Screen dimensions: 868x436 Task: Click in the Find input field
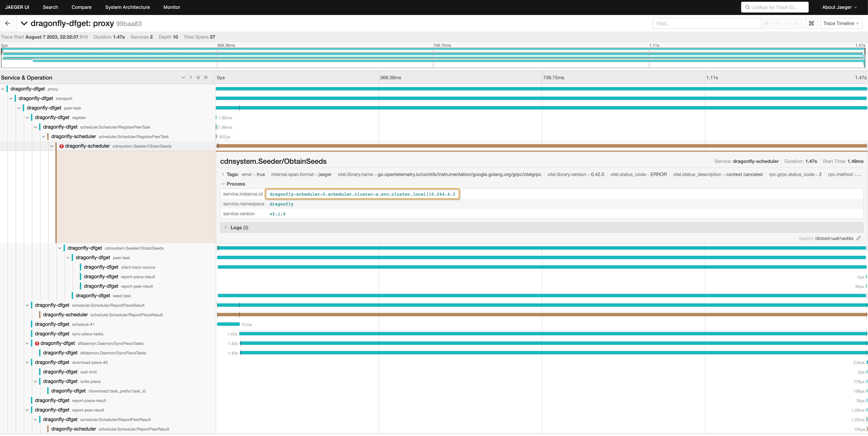click(707, 23)
